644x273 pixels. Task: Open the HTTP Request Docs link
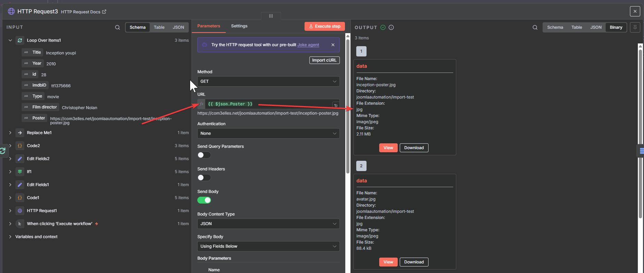tap(84, 12)
